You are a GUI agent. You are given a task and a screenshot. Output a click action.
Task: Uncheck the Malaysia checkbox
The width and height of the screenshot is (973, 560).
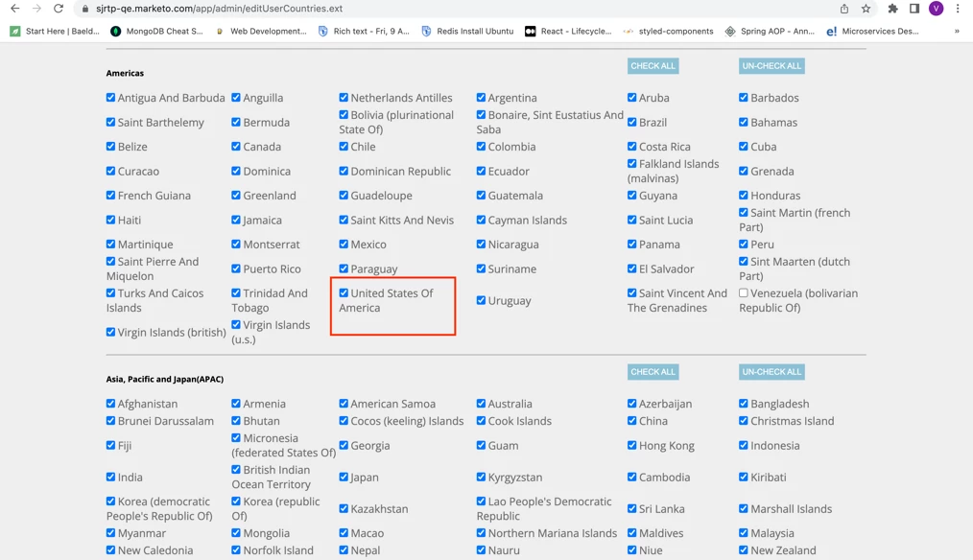pyautogui.click(x=744, y=533)
